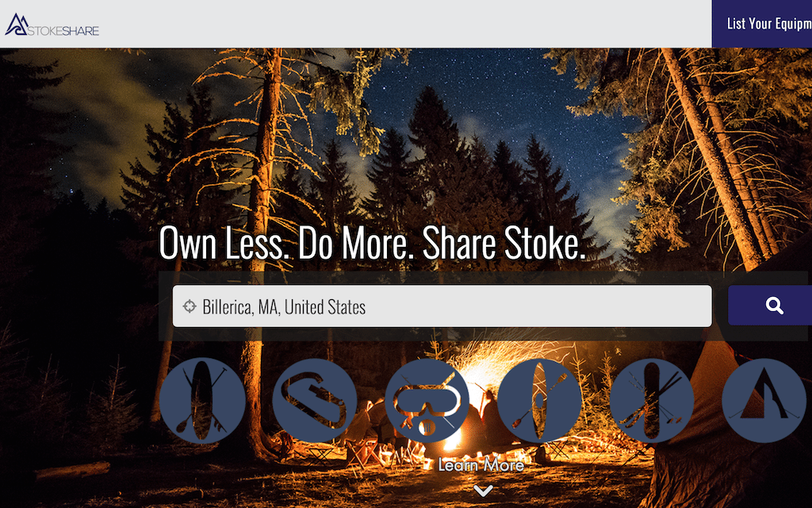Click the StokeShare wordmark text
Viewport: 812px width, 508px height.
click(x=63, y=31)
